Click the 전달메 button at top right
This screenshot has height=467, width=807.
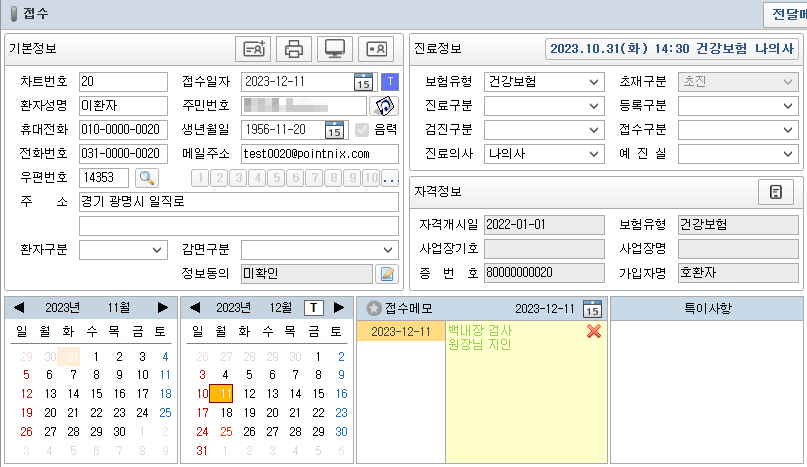click(x=784, y=14)
